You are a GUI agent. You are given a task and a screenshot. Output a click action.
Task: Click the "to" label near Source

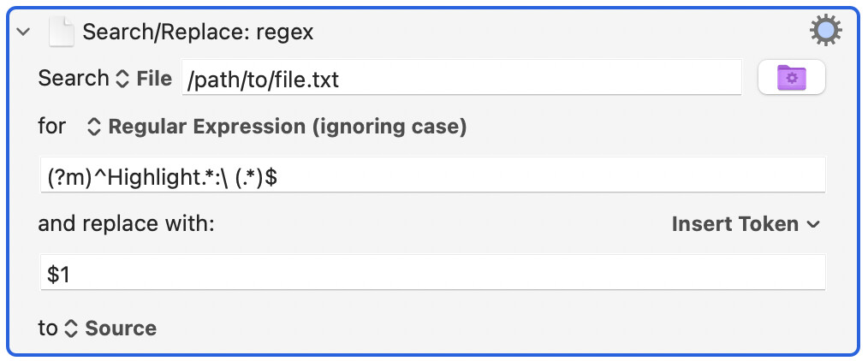pyautogui.click(x=48, y=328)
